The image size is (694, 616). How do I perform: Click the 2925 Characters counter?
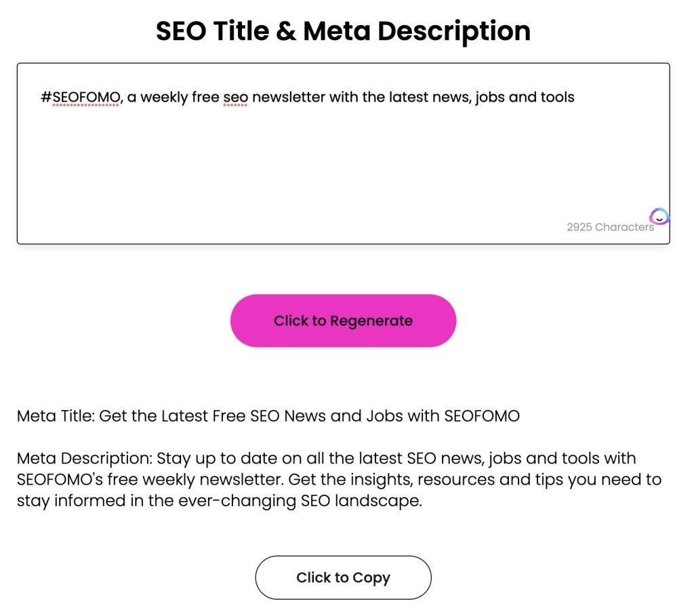pos(610,228)
